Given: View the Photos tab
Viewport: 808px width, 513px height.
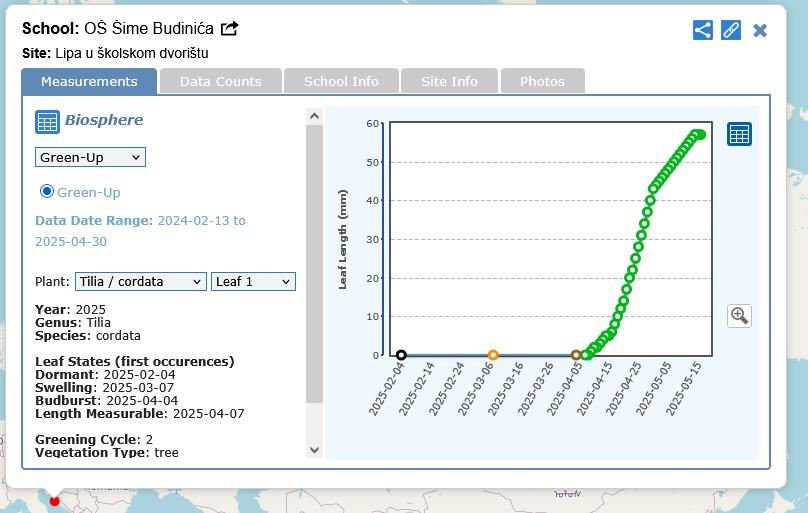Looking at the screenshot, I should point(542,81).
